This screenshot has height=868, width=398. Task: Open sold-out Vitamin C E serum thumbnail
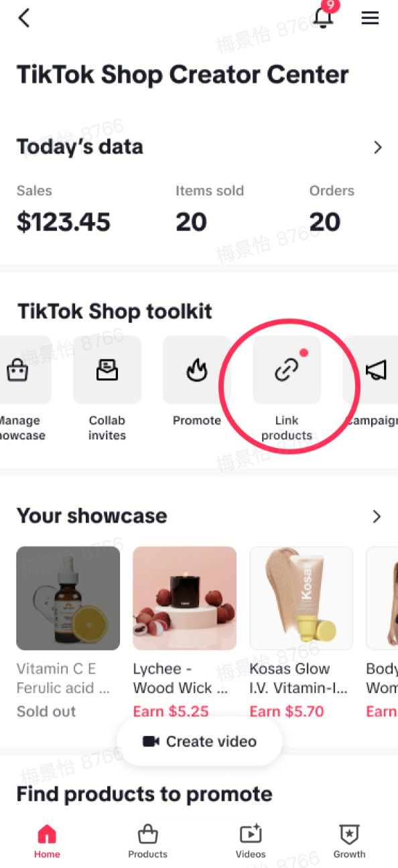(x=68, y=598)
